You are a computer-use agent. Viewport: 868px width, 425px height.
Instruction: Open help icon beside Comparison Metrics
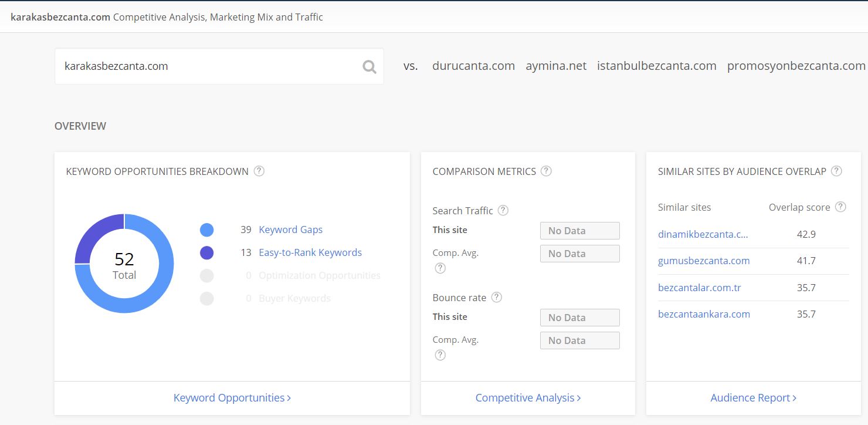click(x=546, y=171)
